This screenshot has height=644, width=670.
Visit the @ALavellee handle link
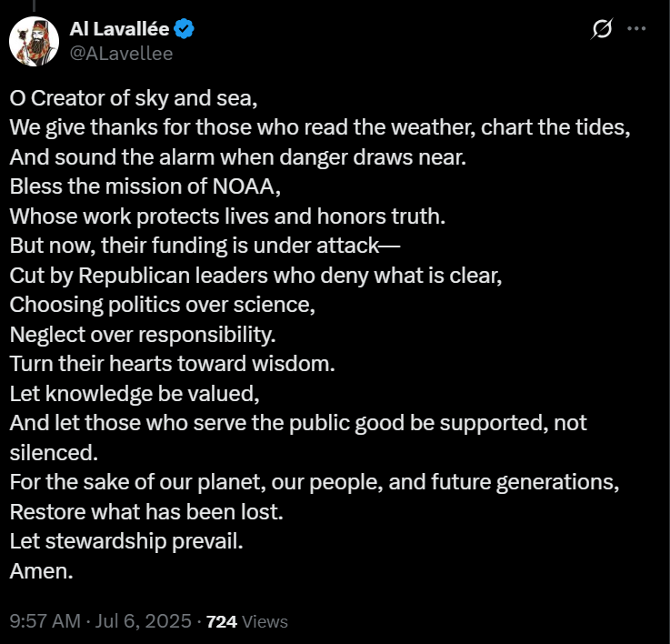121,54
